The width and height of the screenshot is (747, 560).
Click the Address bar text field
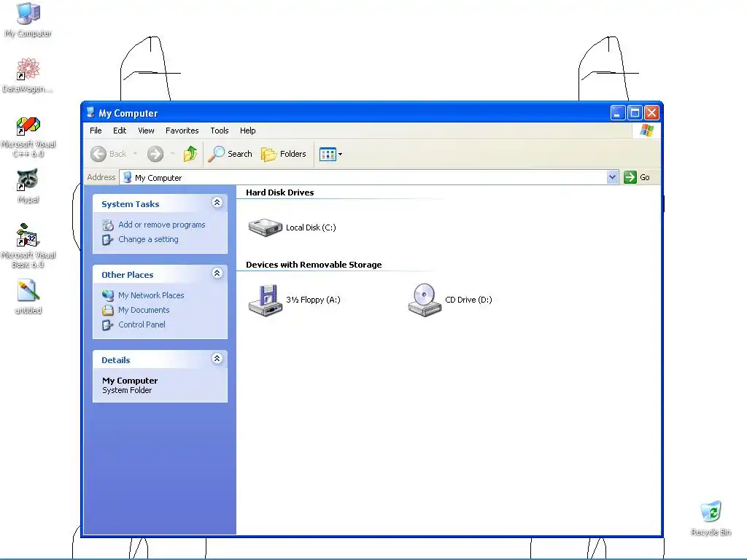[368, 177]
